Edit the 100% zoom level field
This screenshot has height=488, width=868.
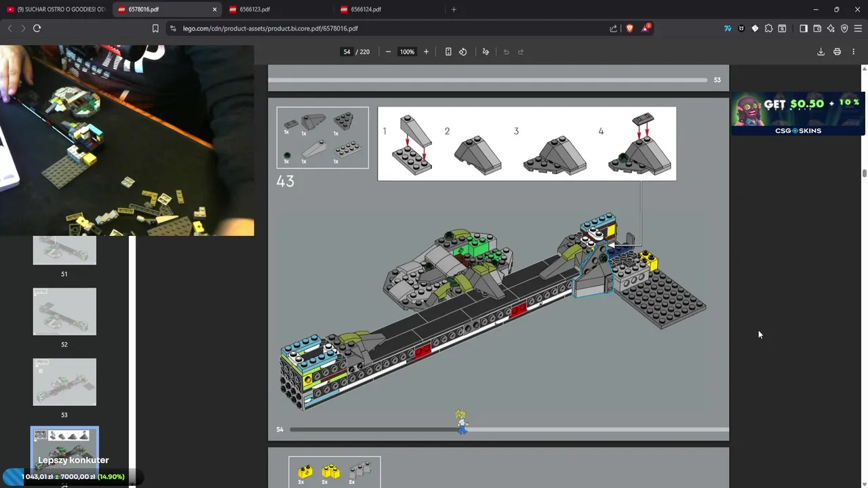[407, 52]
